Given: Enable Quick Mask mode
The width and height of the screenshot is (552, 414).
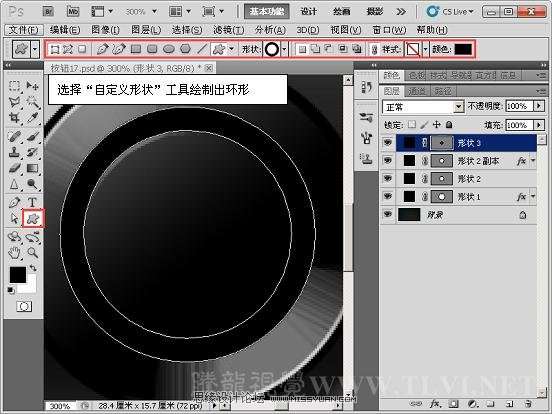Looking at the screenshot, I should [24, 307].
